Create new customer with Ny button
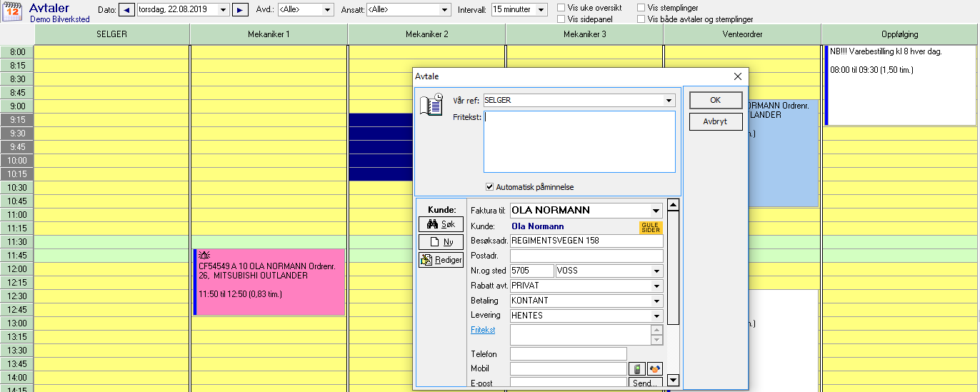This screenshot has width=980, height=392. [x=441, y=242]
